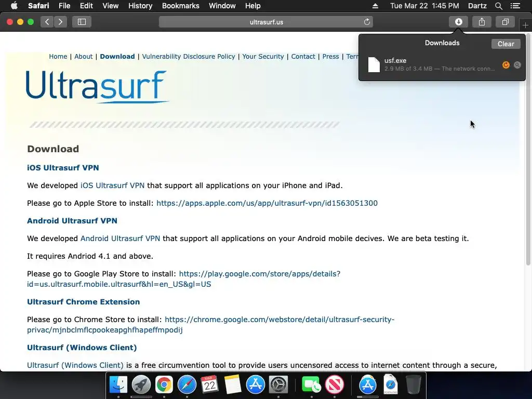
Task: Open the Edit menu
Action: (x=86, y=6)
